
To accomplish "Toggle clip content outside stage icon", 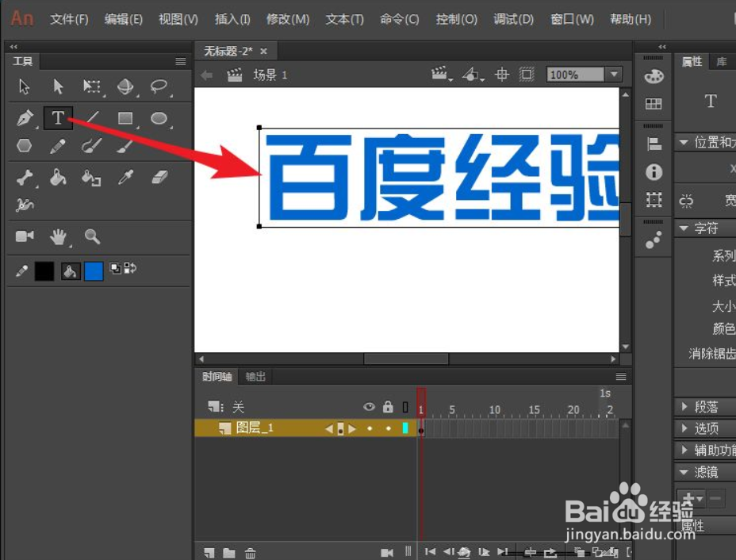I will coord(527,75).
